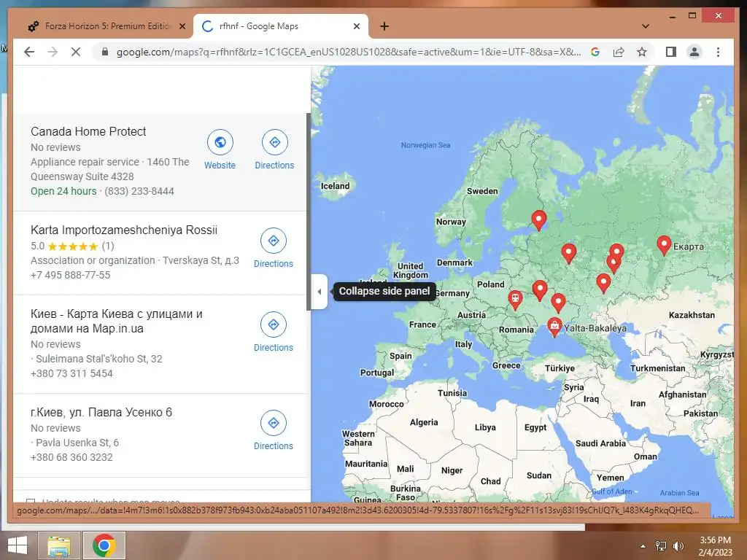Click the results list scrollbar
The height and width of the screenshot is (560, 747).
309,211
